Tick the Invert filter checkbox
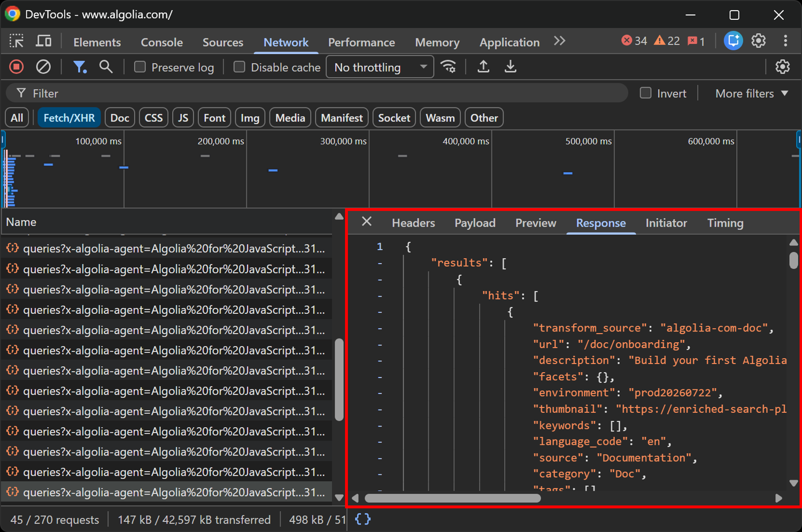This screenshot has height=532, width=802. click(x=646, y=93)
